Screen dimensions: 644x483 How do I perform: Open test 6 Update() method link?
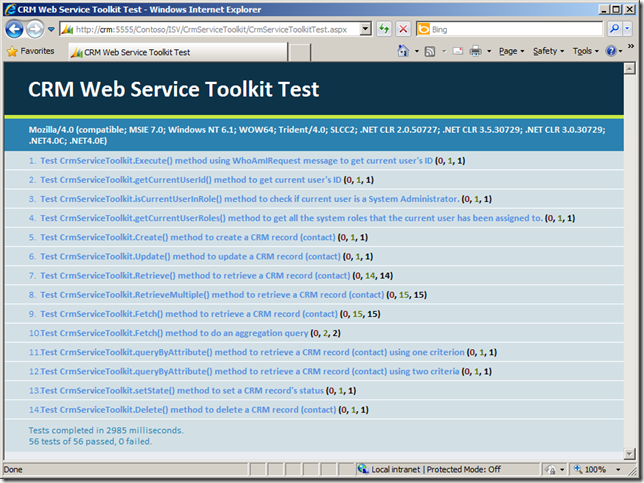coord(190,256)
